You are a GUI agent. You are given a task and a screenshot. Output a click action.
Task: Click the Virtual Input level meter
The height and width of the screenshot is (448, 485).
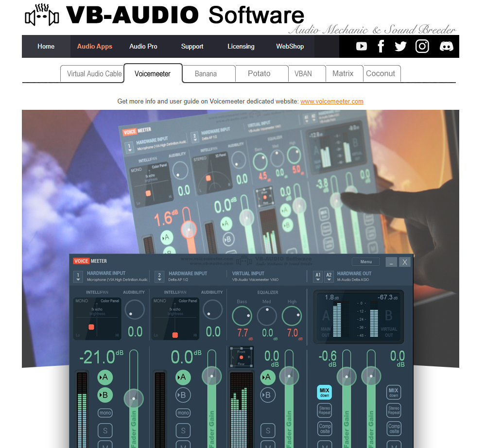coord(242,410)
